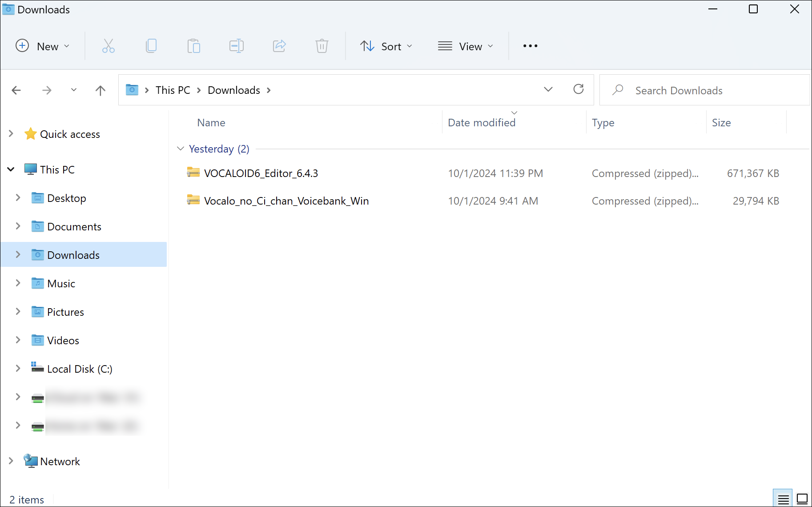
Task: Open the Sort dropdown
Action: pyautogui.click(x=386, y=46)
